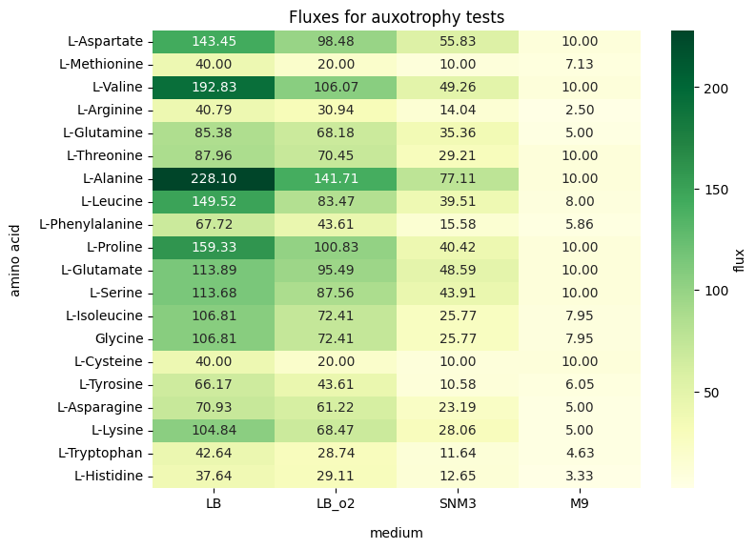Select the Glycine row label
Screen dimensions: 756x549
(x=119, y=338)
